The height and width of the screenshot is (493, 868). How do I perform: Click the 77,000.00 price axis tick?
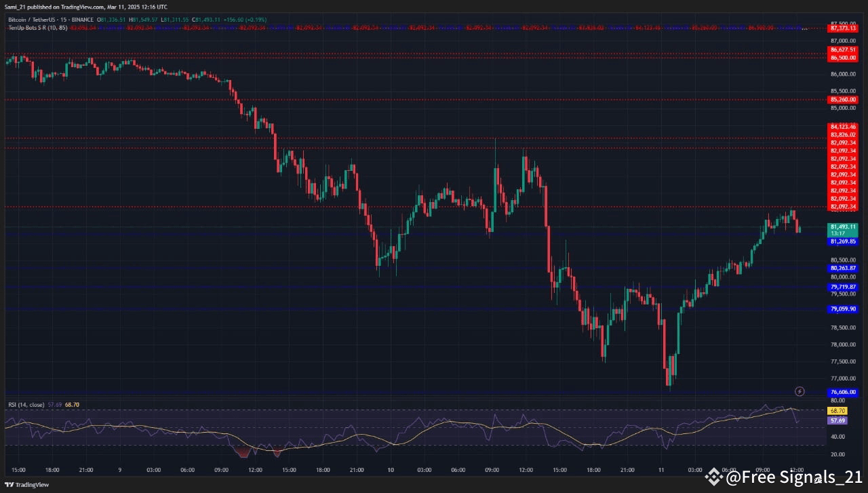(x=842, y=378)
